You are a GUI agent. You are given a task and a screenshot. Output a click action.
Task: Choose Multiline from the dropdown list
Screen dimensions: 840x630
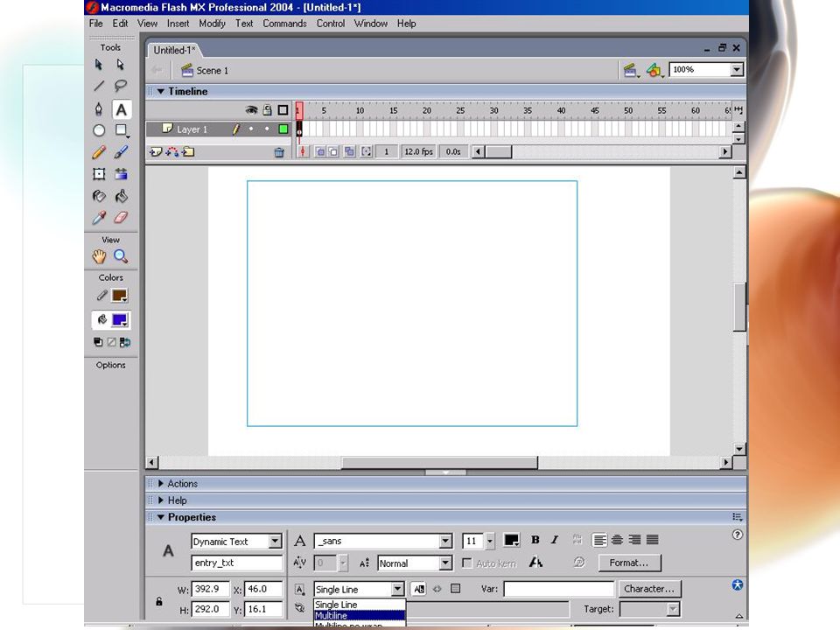pos(359,615)
